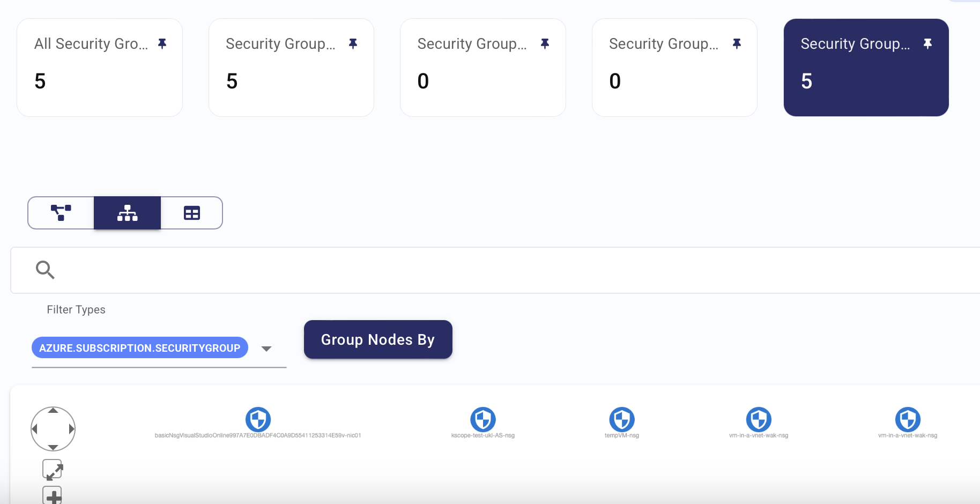This screenshot has height=504, width=980.
Task: Pin the All Security Groups card
Action: [x=162, y=44]
